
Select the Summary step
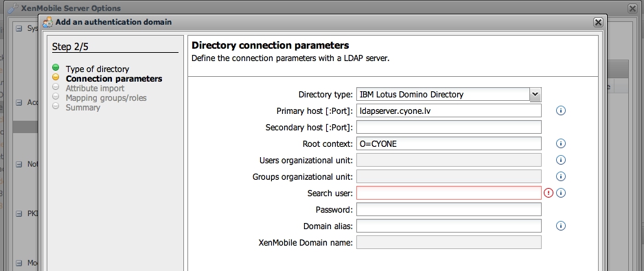click(x=83, y=108)
